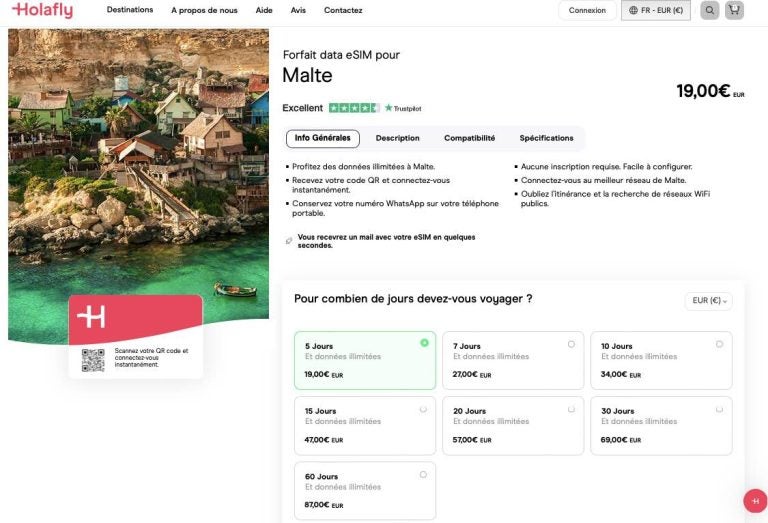This screenshot has height=523, width=768.
Task: Click the 57,00€ EUR price text
Action: [x=472, y=440]
